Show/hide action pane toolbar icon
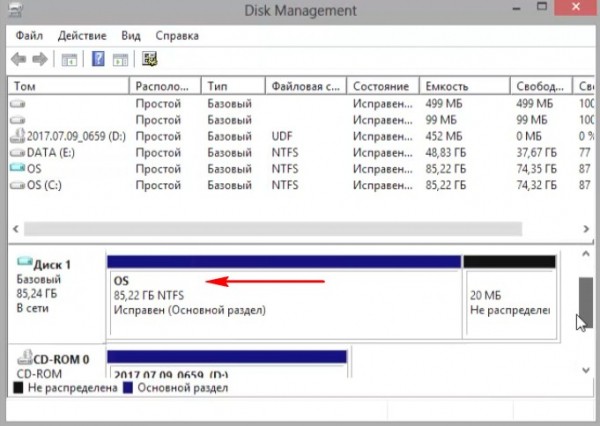Screen dimensions: 600x426 pyautogui.click(x=120, y=60)
